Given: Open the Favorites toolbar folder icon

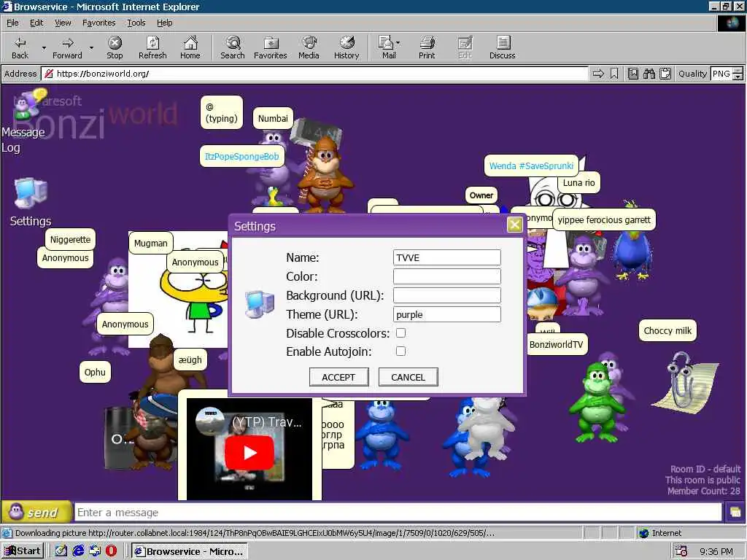Looking at the screenshot, I should [x=271, y=43].
